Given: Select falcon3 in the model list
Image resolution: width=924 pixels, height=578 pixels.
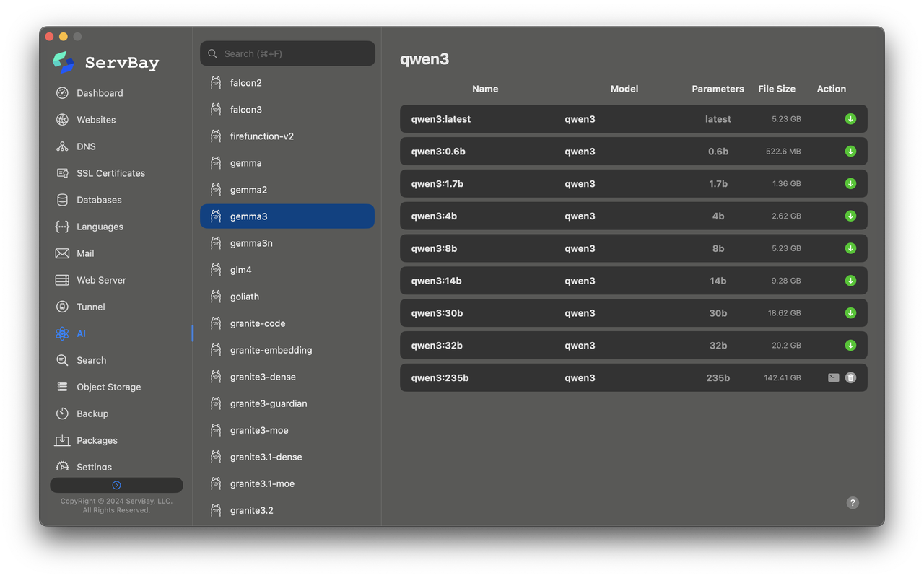Looking at the screenshot, I should tap(287, 110).
